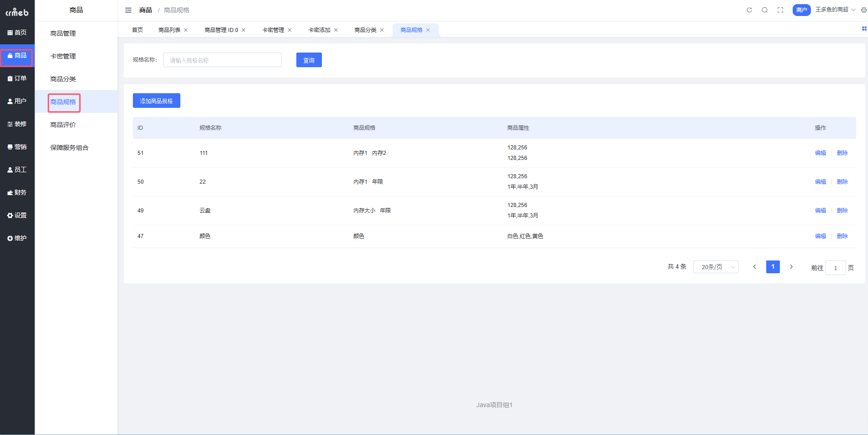Click the refresh icon in top bar
Screen dimensions: 868x435
coord(749,10)
